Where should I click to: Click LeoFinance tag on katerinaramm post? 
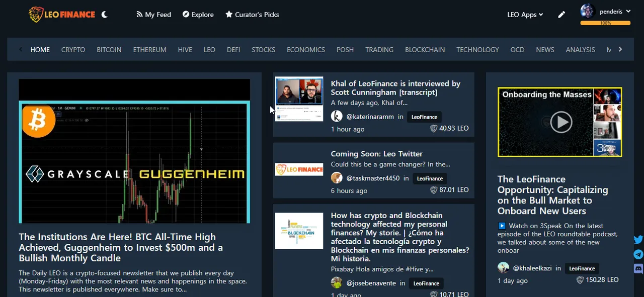424,117
